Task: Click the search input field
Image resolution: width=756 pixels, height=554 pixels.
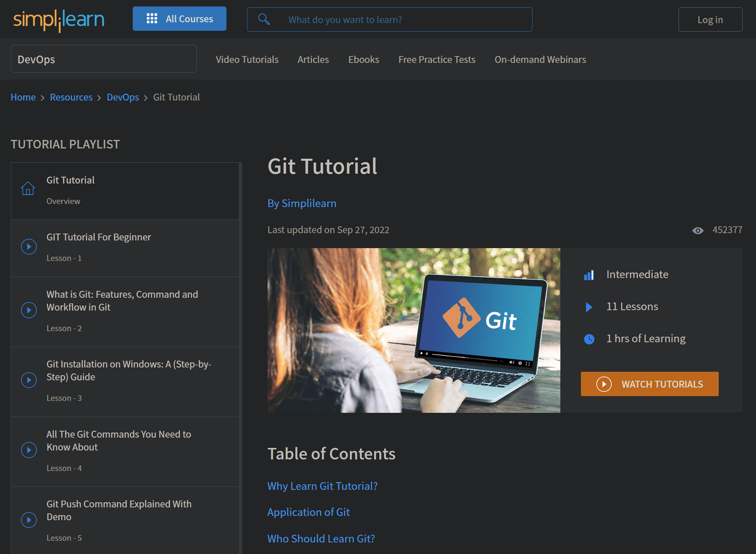Action: click(x=390, y=19)
